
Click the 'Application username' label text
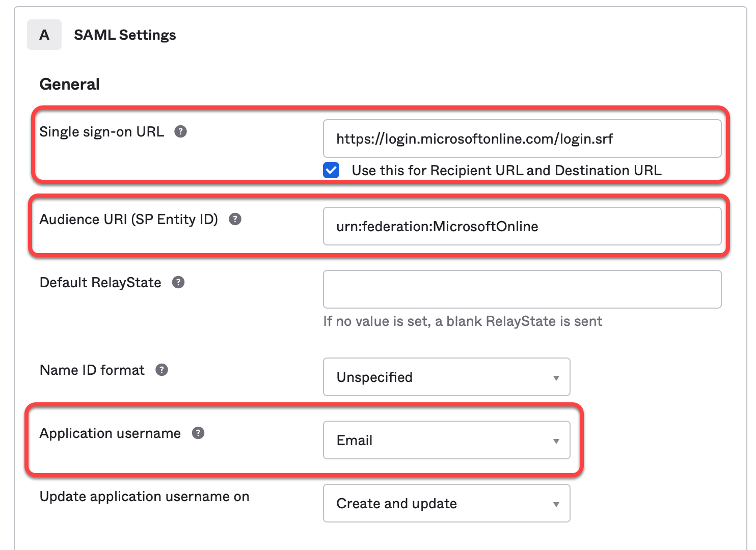click(x=110, y=433)
